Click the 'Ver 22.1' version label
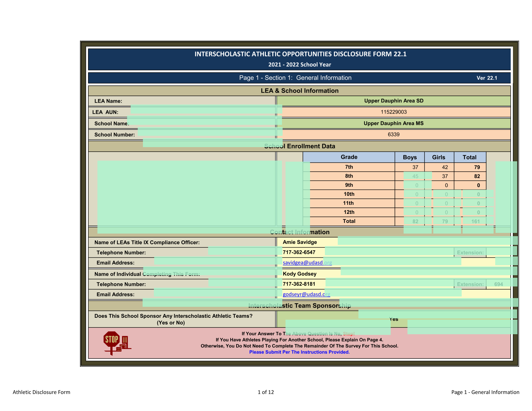This screenshot has width=532, height=411. 487,78
